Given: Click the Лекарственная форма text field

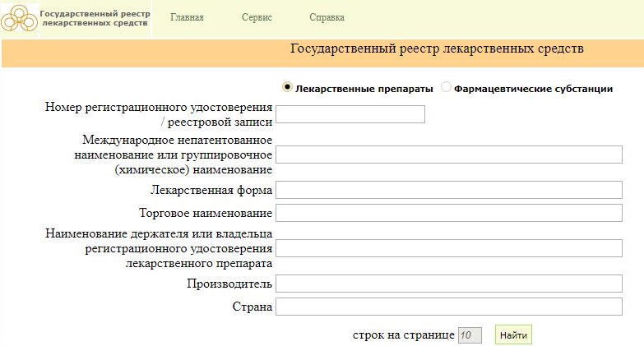Looking at the screenshot, I should tap(449, 190).
